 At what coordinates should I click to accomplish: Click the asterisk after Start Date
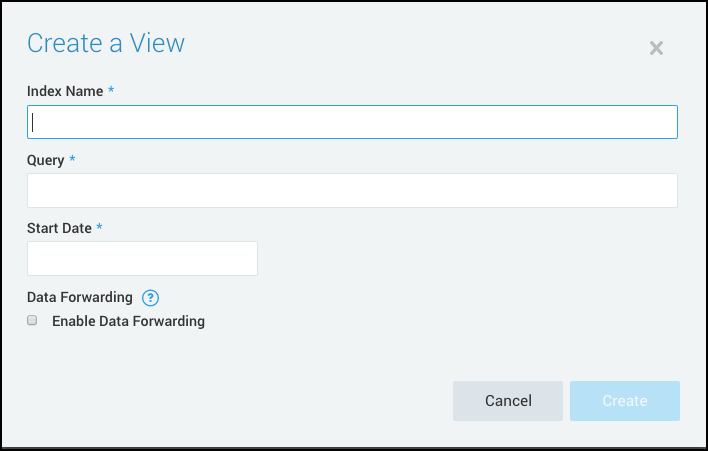(x=100, y=227)
